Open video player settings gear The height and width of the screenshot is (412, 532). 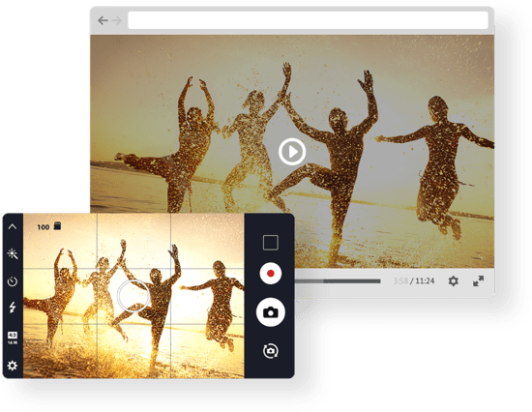pyautogui.click(x=454, y=281)
